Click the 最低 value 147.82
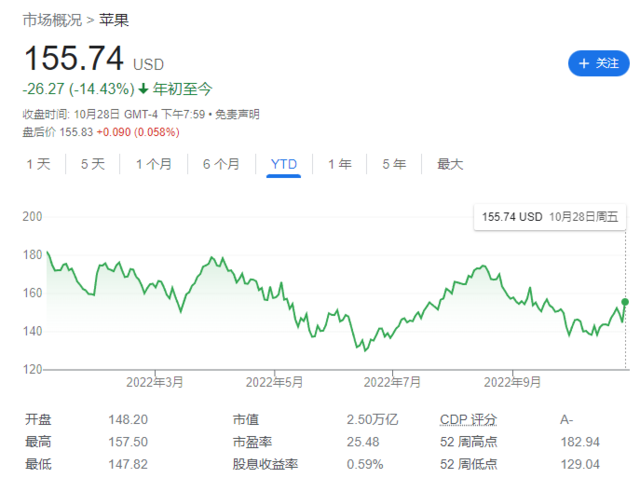This screenshot has height=478, width=640. (x=128, y=464)
